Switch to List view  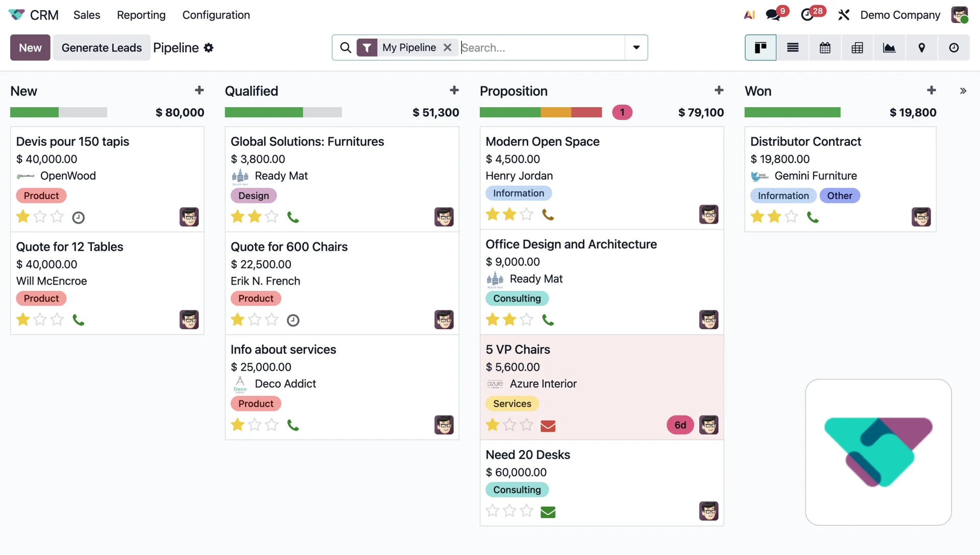(793, 47)
